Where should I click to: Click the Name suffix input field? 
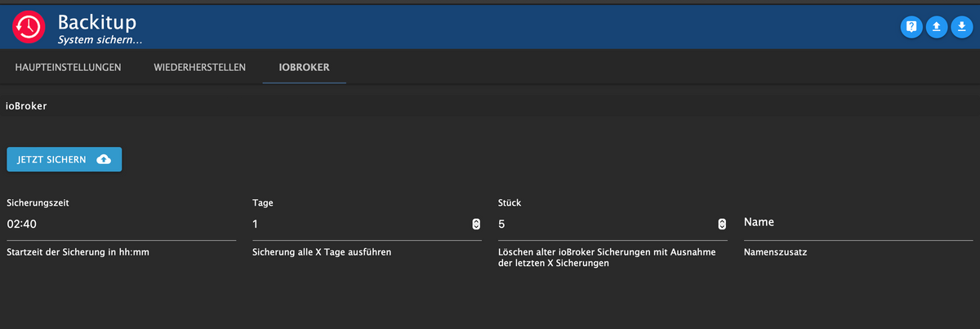(858, 222)
